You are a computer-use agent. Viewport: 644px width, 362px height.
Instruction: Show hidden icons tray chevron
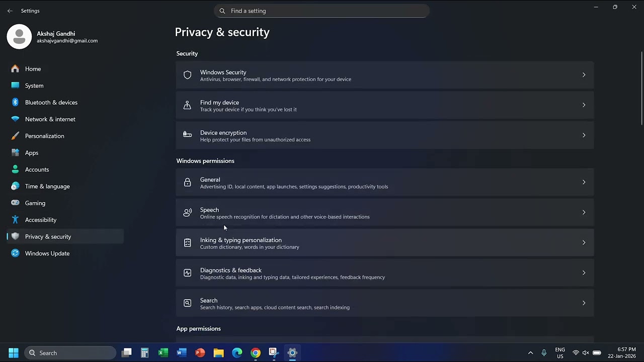click(x=530, y=353)
